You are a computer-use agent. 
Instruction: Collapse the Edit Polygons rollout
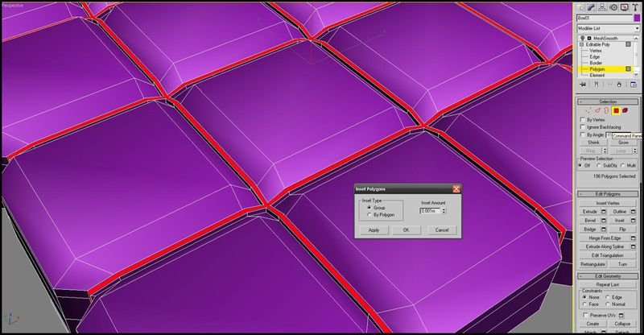tap(609, 193)
